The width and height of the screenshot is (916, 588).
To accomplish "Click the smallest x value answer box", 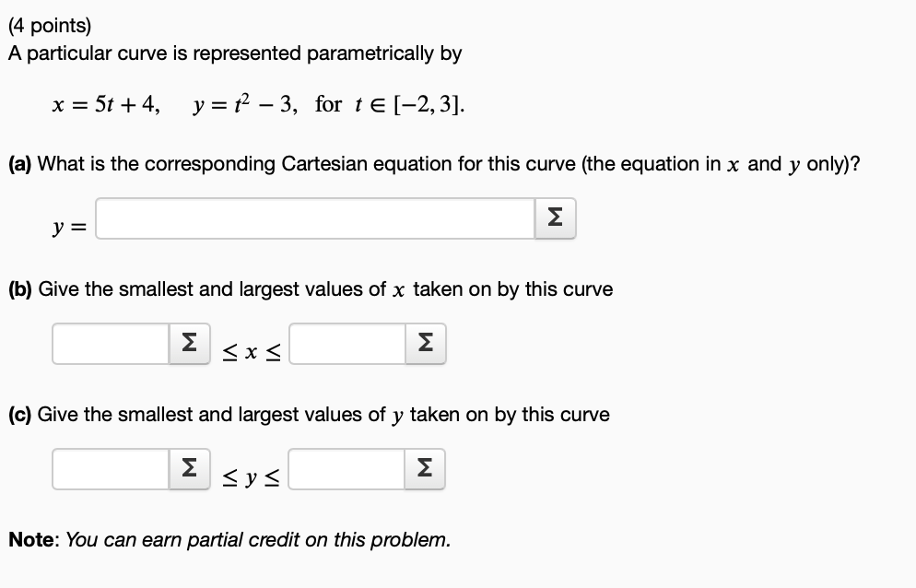I will coord(109,343).
